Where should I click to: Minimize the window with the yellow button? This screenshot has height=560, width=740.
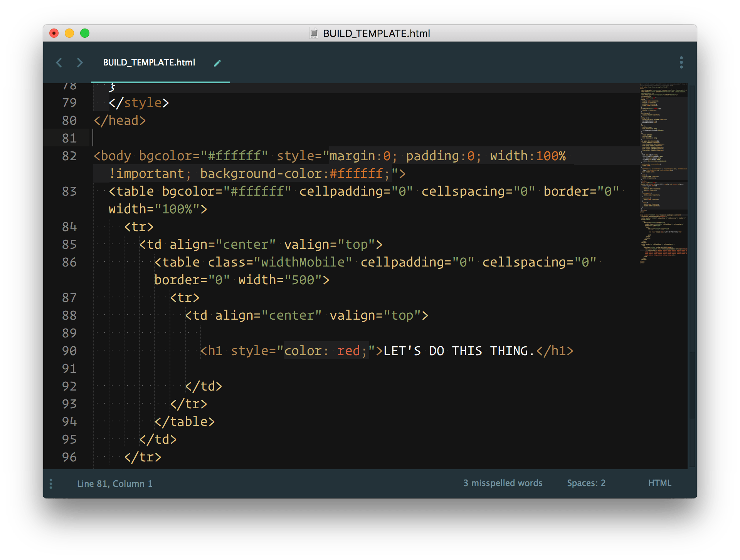click(69, 34)
